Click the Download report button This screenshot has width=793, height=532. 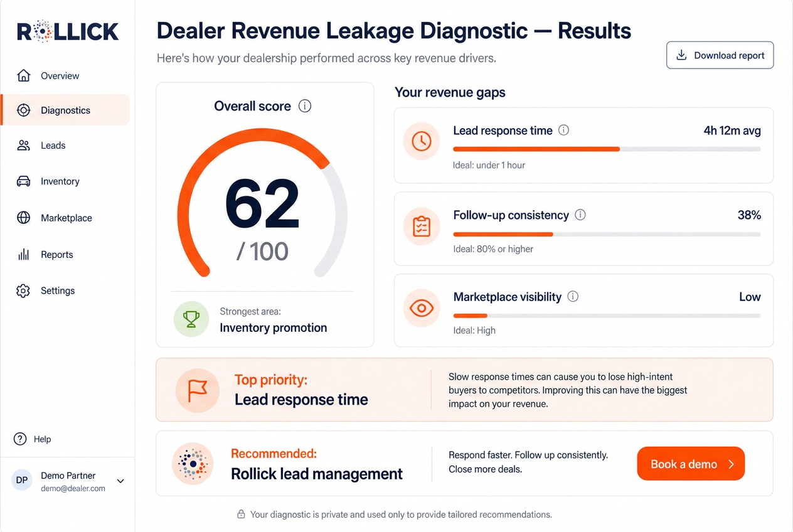coord(720,55)
